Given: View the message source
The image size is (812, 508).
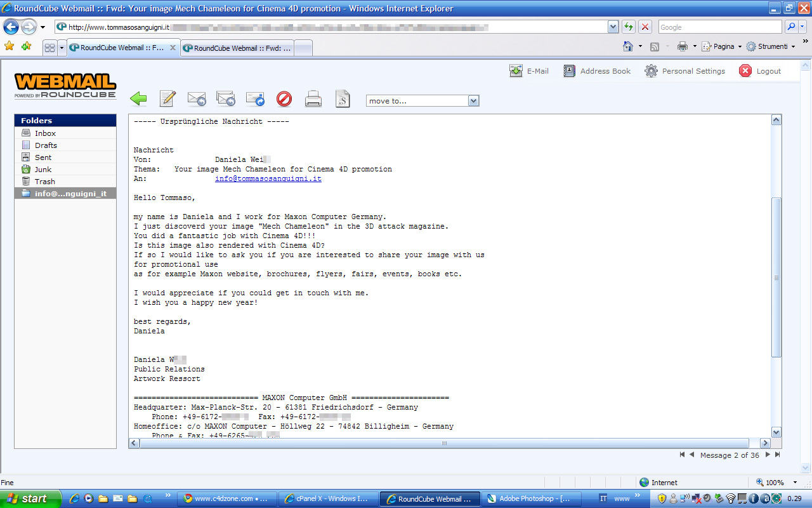Looking at the screenshot, I should pyautogui.click(x=343, y=98).
